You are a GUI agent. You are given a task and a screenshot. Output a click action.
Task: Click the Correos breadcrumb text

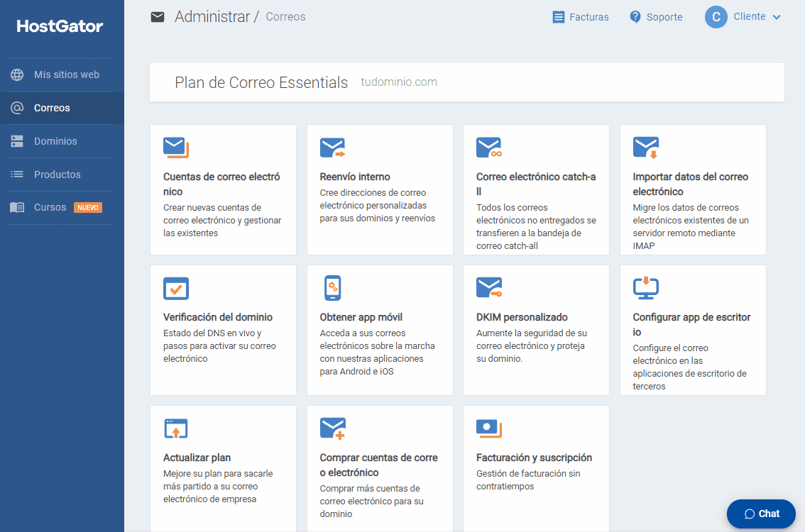[x=285, y=17]
